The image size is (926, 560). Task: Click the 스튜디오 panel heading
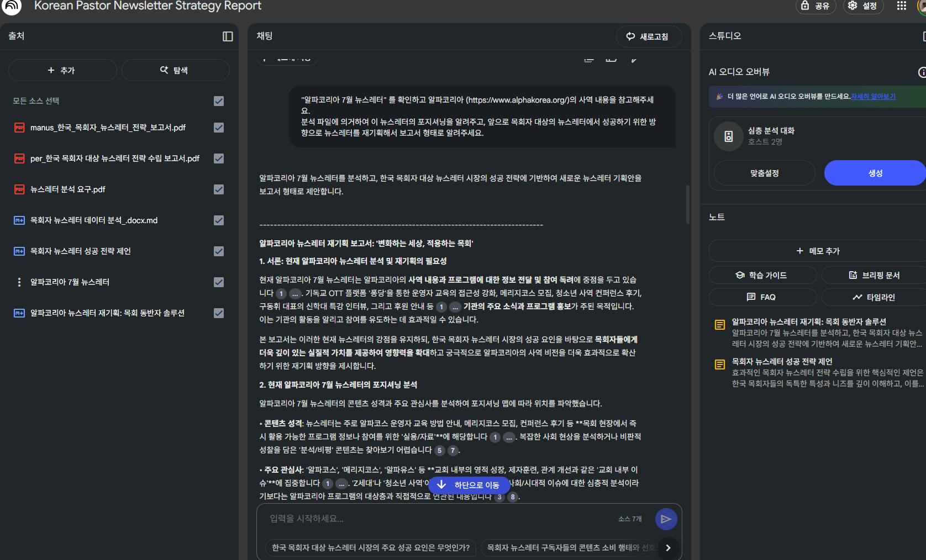pyautogui.click(x=725, y=36)
